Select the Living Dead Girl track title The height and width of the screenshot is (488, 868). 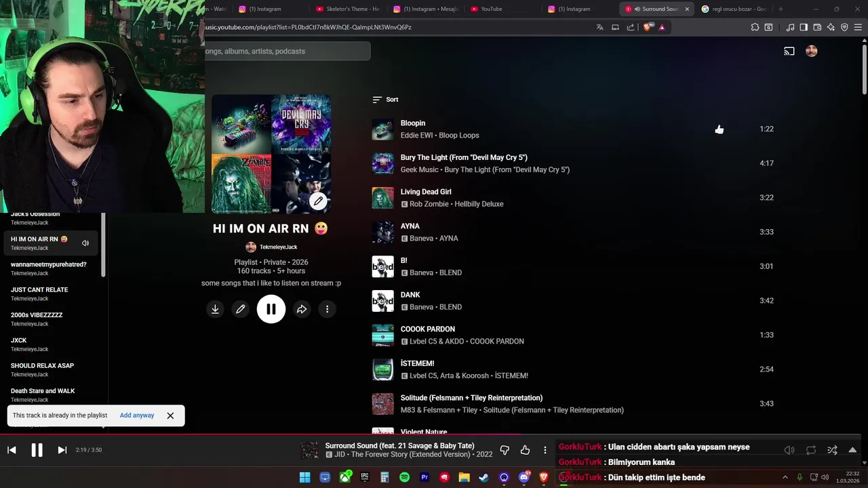coord(426,192)
